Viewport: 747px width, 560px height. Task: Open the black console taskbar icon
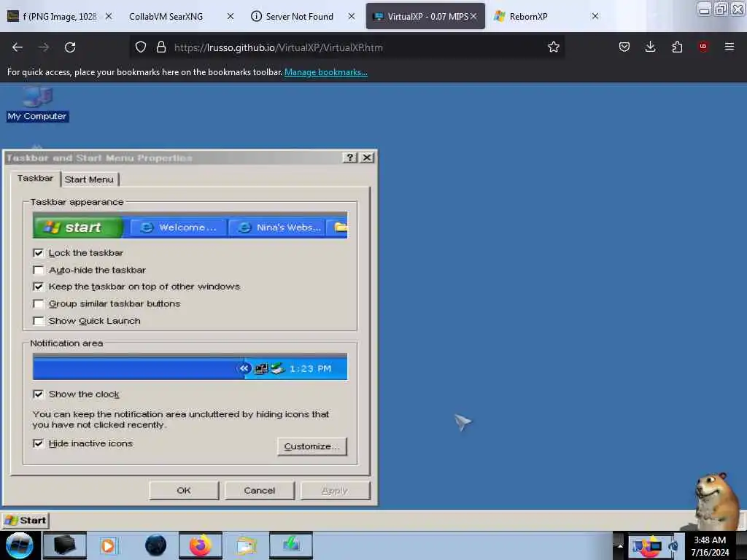tap(64, 545)
